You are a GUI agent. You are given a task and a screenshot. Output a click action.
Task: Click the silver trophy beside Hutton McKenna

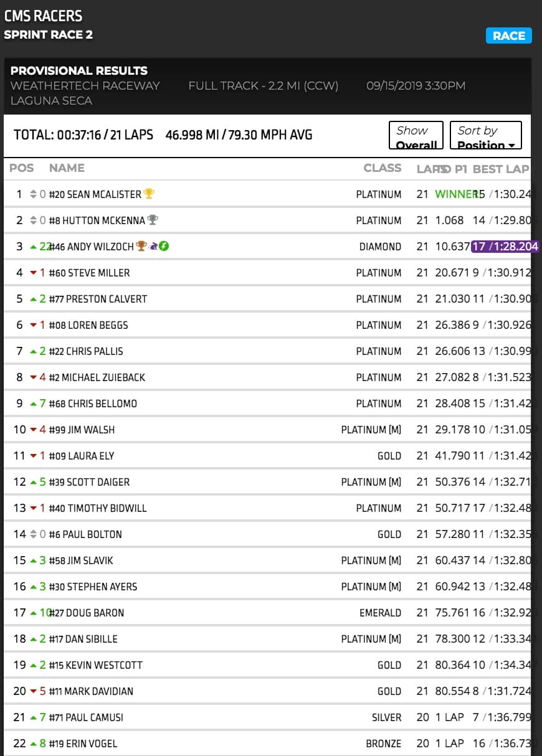click(153, 220)
